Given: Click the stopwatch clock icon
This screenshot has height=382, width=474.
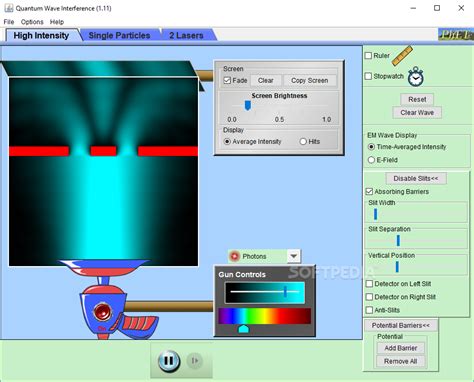Looking at the screenshot, I should 416,77.
